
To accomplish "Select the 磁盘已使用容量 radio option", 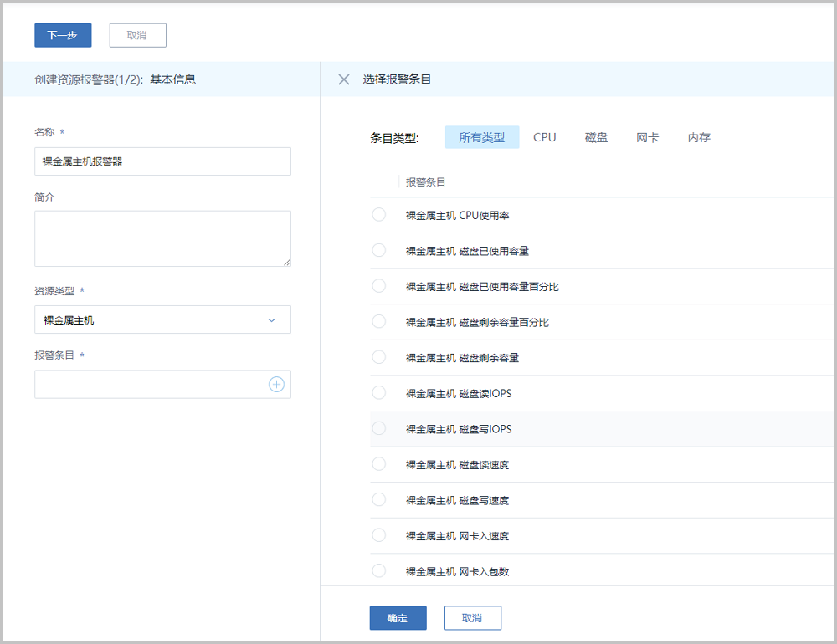I will 378,250.
